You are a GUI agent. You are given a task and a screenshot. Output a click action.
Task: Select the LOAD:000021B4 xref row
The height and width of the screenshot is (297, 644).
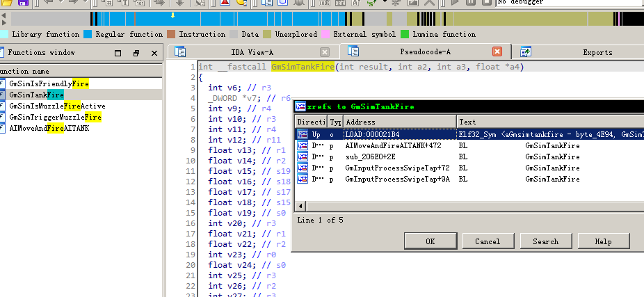(469, 134)
